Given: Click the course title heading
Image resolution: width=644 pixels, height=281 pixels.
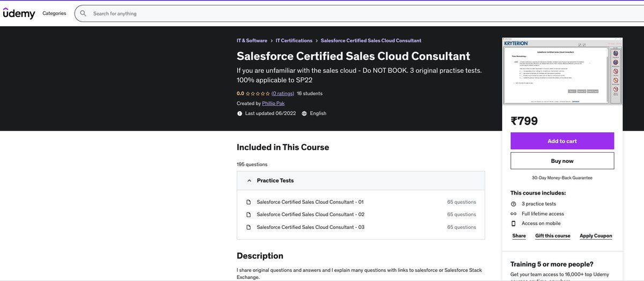Looking at the screenshot, I should tap(353, 56).
